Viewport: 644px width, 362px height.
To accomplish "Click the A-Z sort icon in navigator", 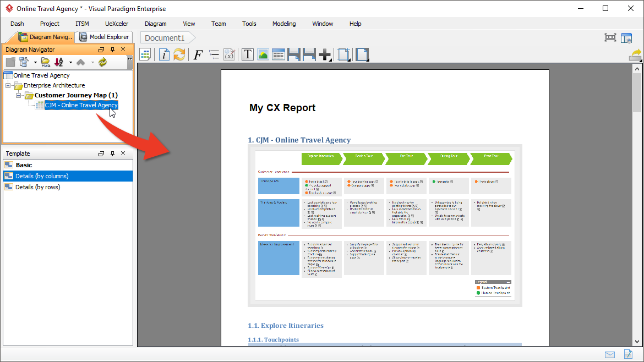I will point(59,62).
